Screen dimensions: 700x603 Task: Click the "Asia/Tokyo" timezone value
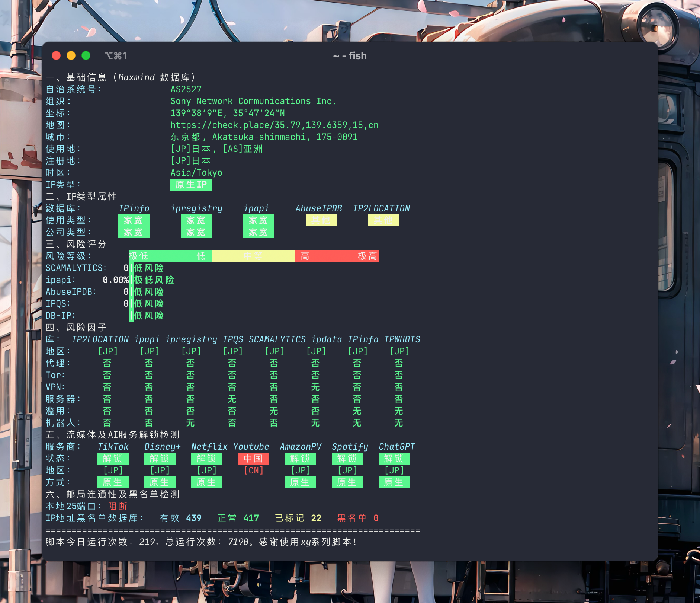196,173
